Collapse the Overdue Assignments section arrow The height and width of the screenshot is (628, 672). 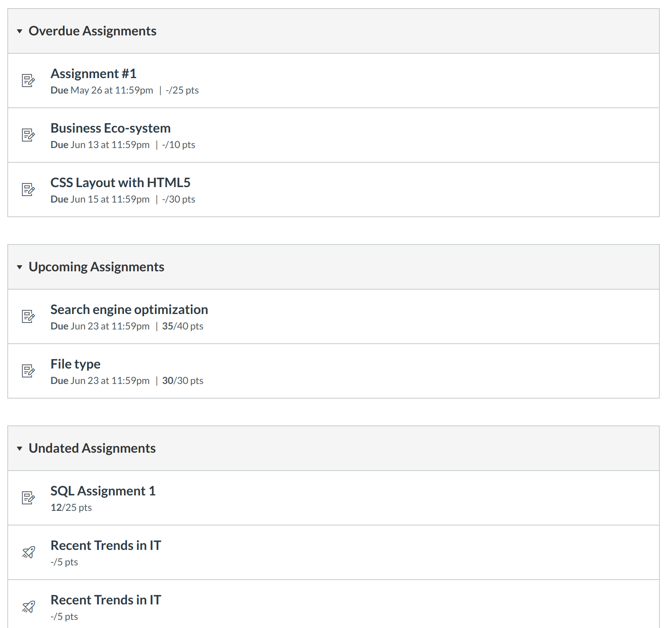(x=20, y=31)
